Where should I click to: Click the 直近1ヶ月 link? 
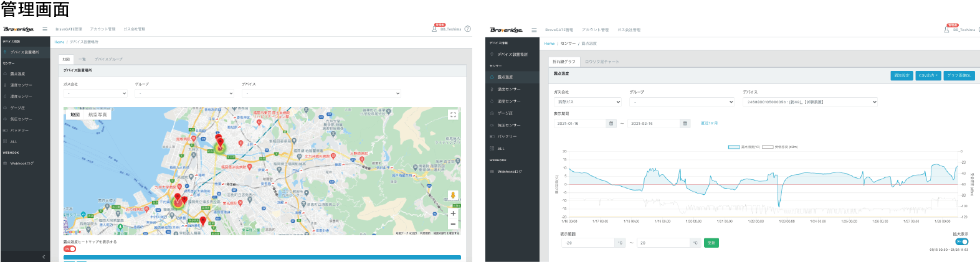point(709,123)
